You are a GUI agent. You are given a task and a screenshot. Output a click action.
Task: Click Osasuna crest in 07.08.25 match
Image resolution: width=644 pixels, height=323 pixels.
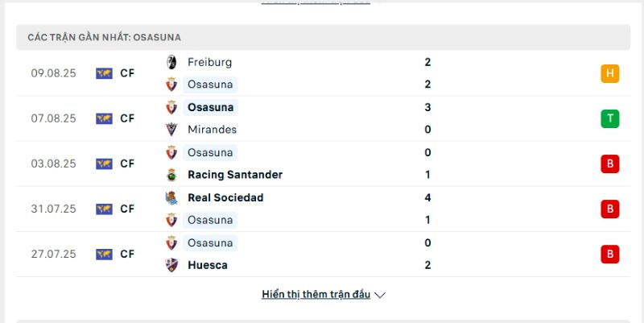(171, 107)
